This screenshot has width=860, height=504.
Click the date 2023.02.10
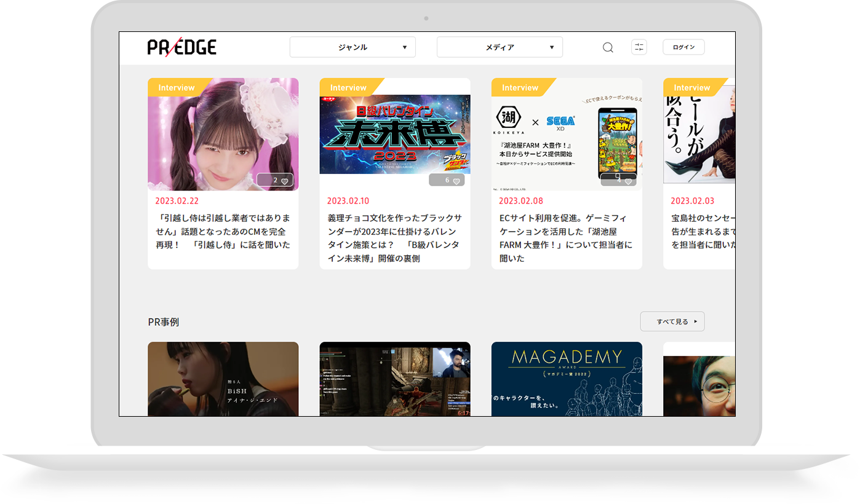349,201
